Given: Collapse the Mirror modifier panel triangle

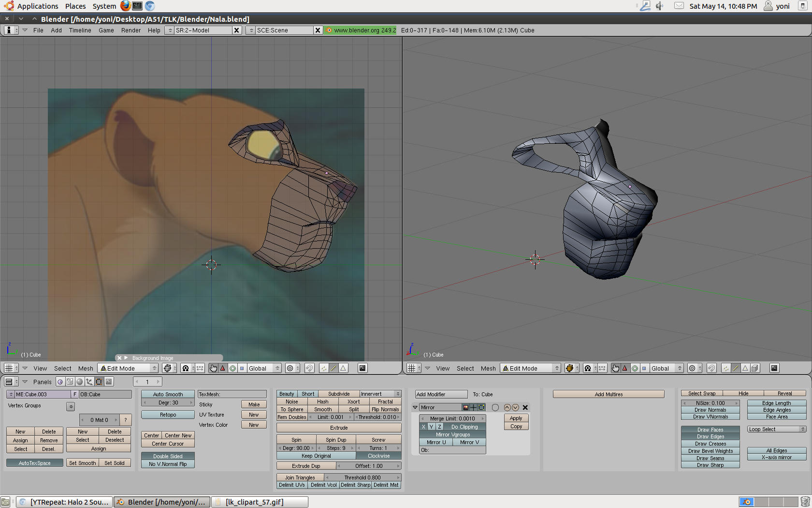Looking at the screenshot, I should 415,407.
